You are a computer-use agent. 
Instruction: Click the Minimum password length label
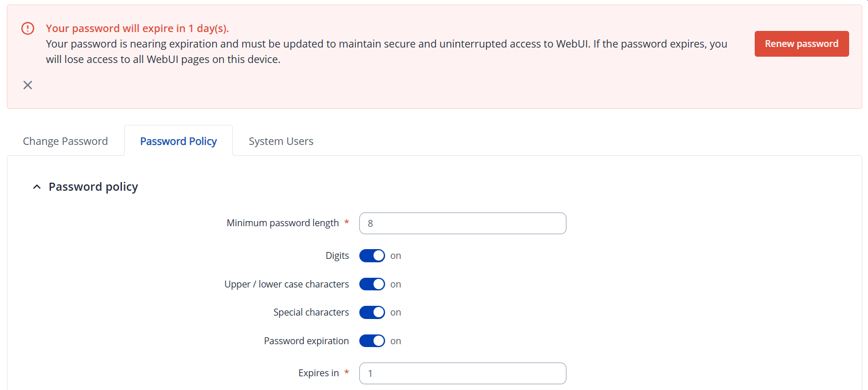tap(283, 223)
